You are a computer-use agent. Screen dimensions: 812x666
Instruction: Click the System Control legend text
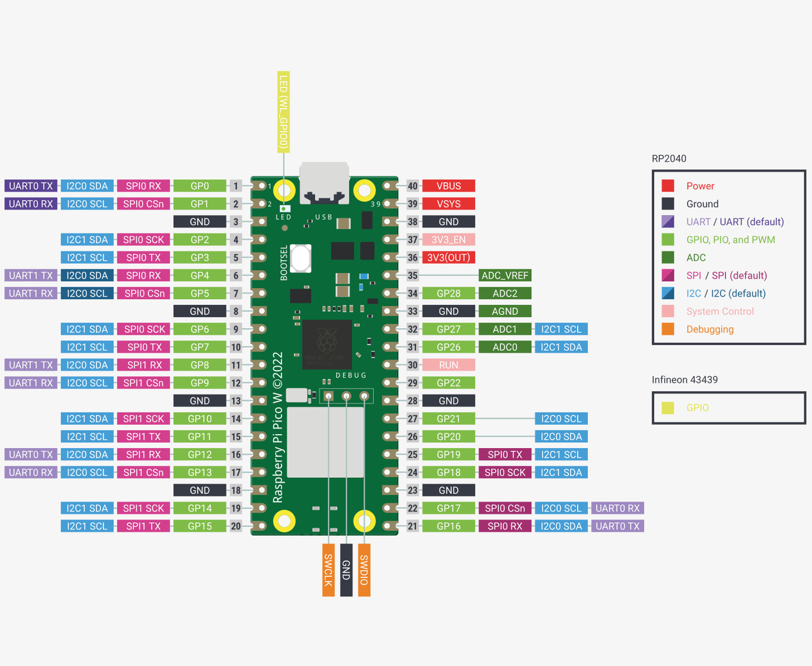point(720,311)
